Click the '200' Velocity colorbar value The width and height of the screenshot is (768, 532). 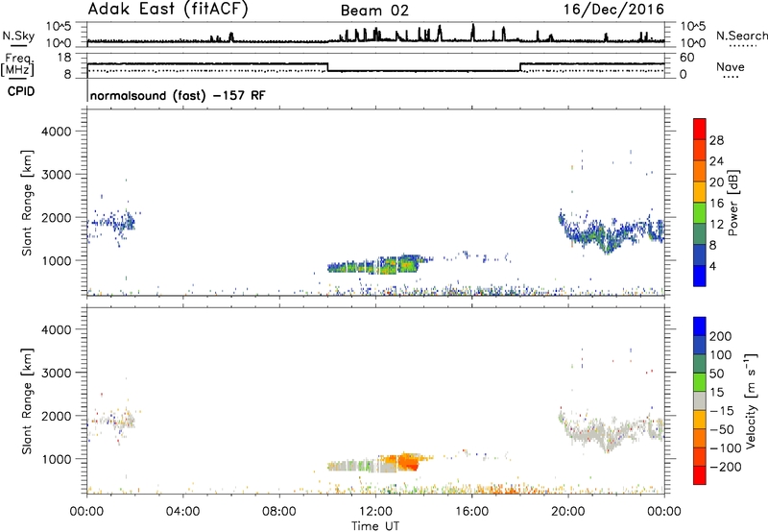(x=721, y=336)
